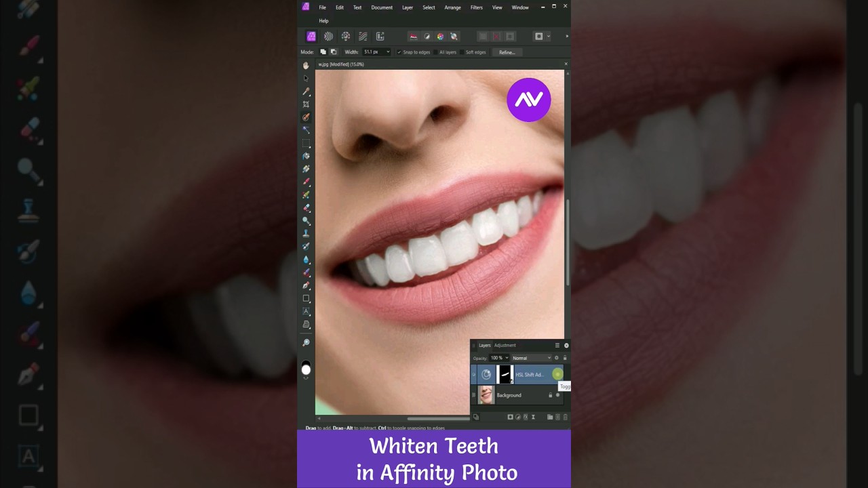Click the white primary color swatch
The height and width of the screenshot is (488, 868).
306,369
